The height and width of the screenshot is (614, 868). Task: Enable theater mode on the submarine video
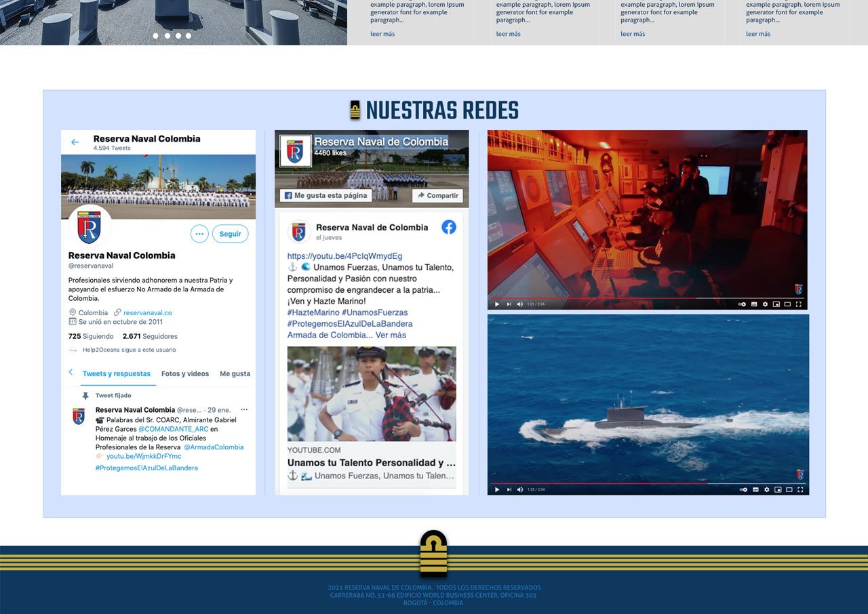[x=788, y=489]
